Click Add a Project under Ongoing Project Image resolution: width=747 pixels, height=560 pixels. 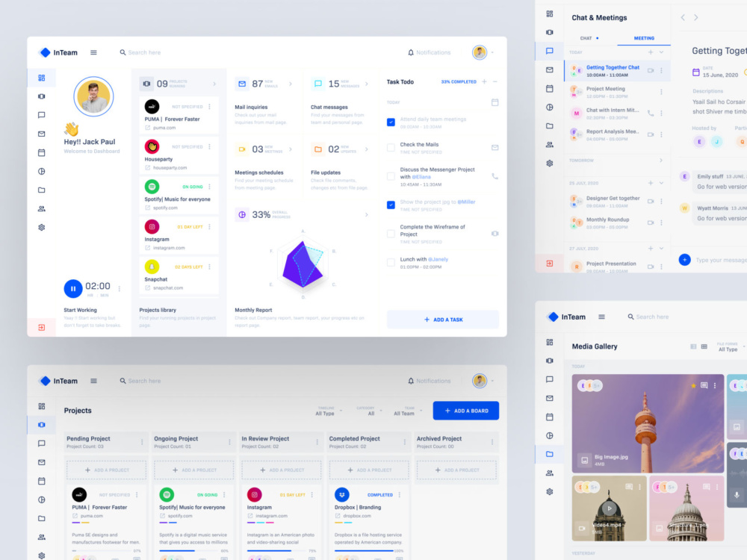[x=194, y=470]
